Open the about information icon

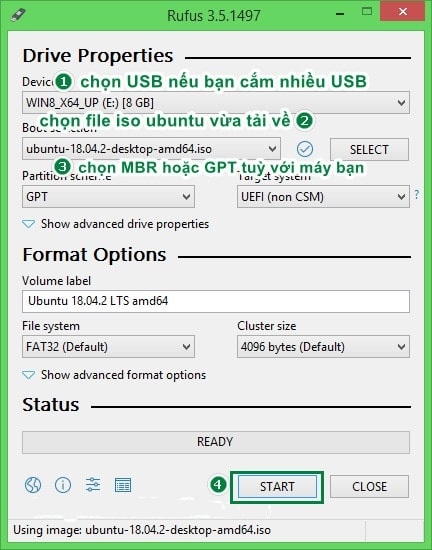(63, 485)
